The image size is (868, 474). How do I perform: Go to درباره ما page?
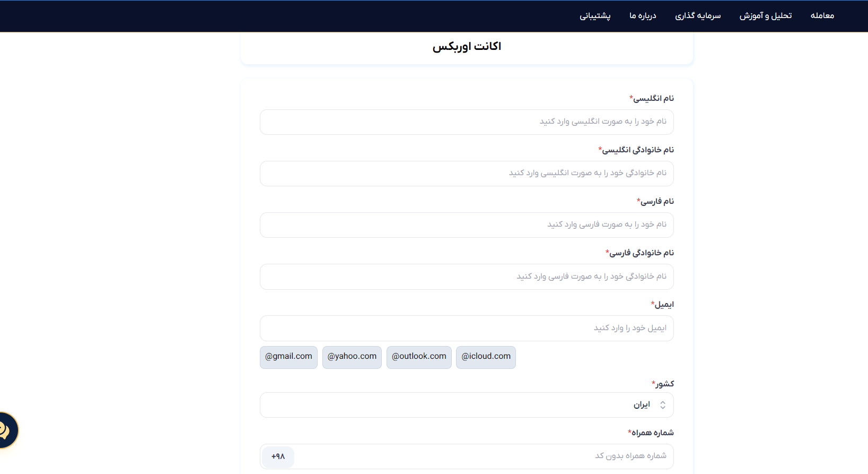tap(643, 16)
